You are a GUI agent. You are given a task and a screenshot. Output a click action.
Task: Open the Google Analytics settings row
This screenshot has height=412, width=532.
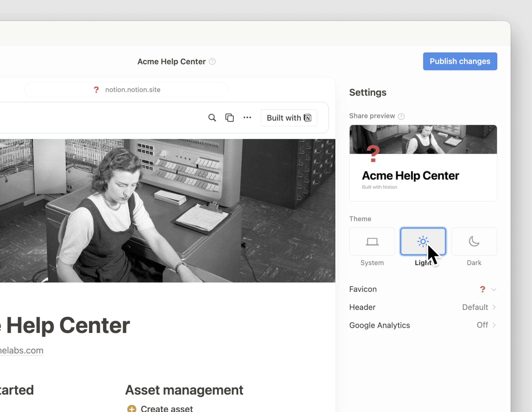(423, 325)
